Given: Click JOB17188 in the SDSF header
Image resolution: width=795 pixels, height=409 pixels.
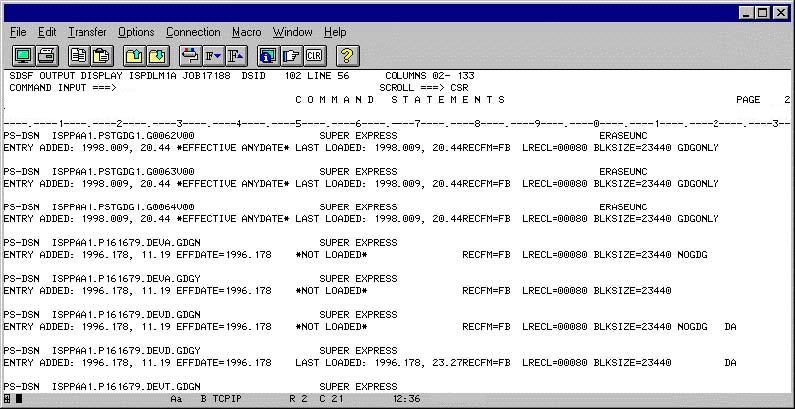Looking at the screenshot, I should pos(206,76).
